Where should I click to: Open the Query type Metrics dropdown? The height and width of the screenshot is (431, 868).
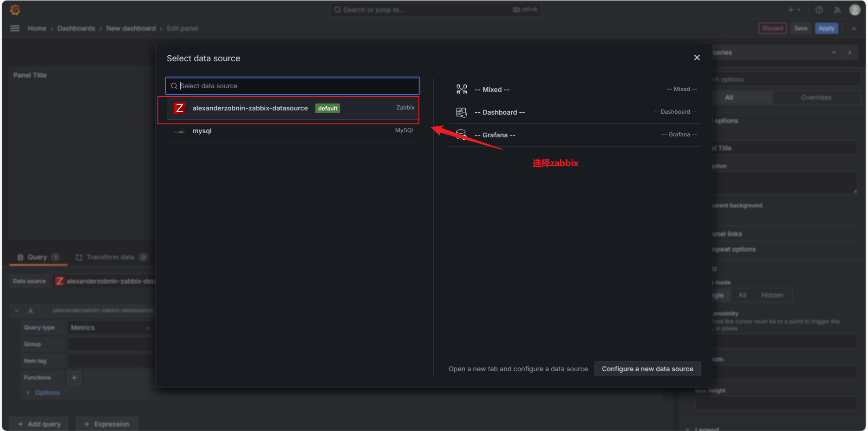click(x=111, y=328)
